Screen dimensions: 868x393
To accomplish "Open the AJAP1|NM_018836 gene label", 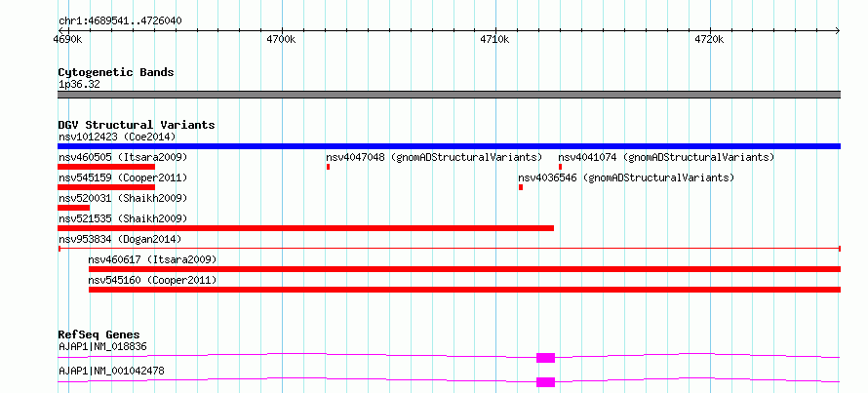I will 102,347.
